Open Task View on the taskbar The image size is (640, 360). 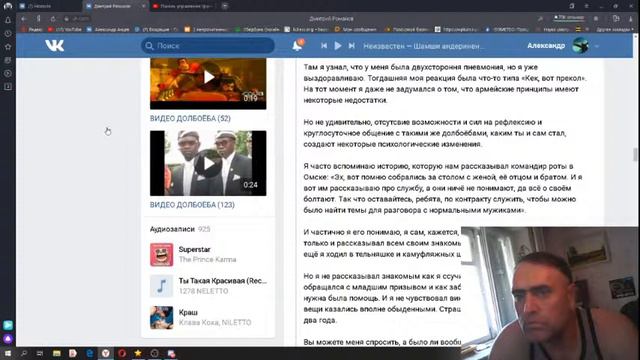[40, 353]
